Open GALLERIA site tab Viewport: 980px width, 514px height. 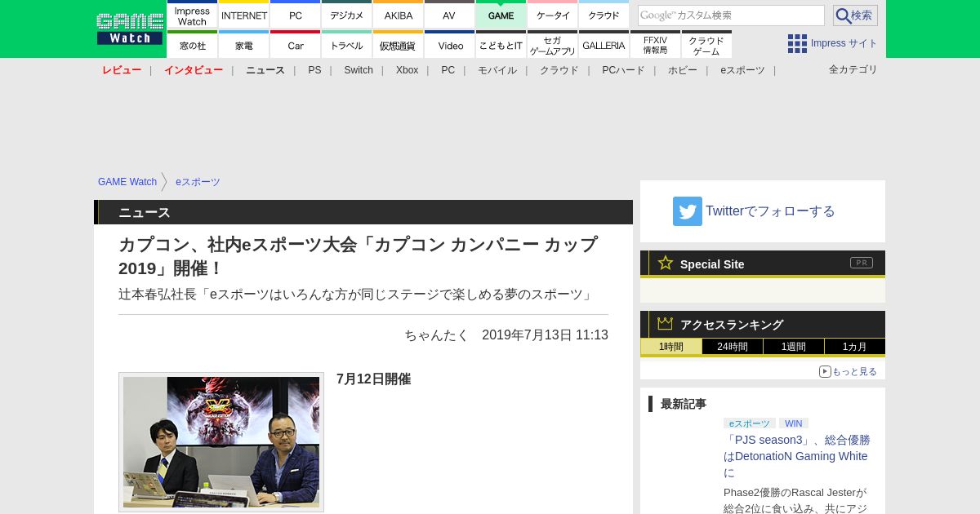click(x=604, y=44)
